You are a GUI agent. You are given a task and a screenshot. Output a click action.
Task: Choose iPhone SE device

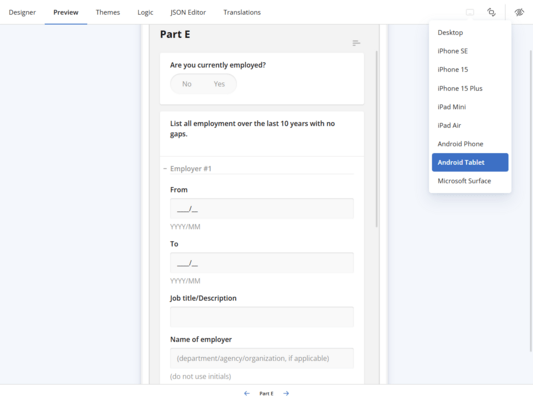pyautogui.click(x=470, y=51)
